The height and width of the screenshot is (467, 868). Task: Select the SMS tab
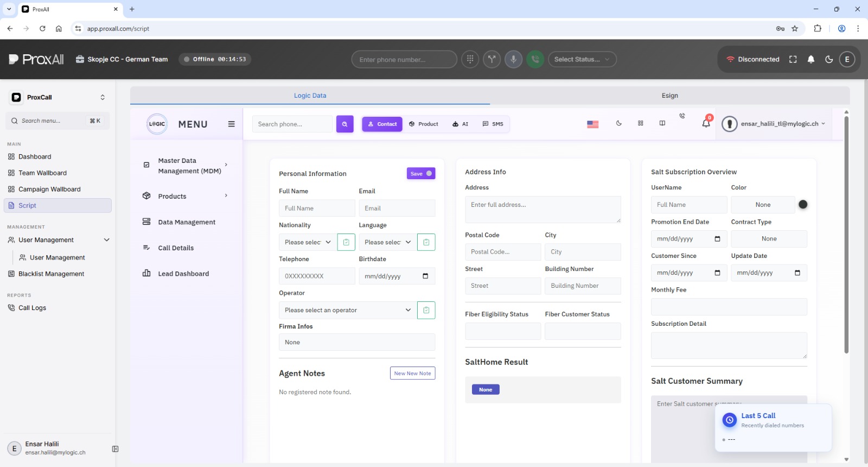click(x=493, y=124)
